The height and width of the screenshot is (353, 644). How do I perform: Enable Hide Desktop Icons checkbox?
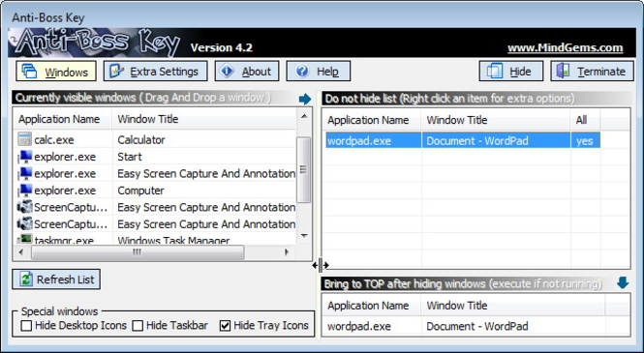(27, 326)
